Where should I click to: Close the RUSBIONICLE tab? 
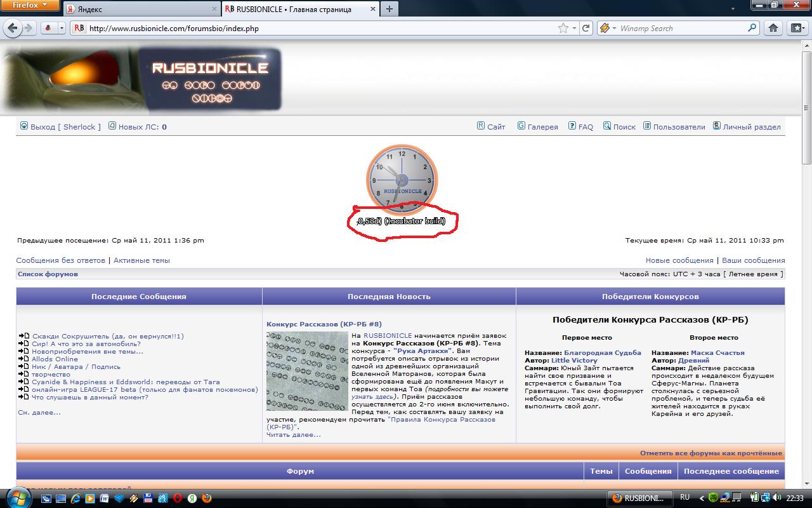tap(372, 10)
